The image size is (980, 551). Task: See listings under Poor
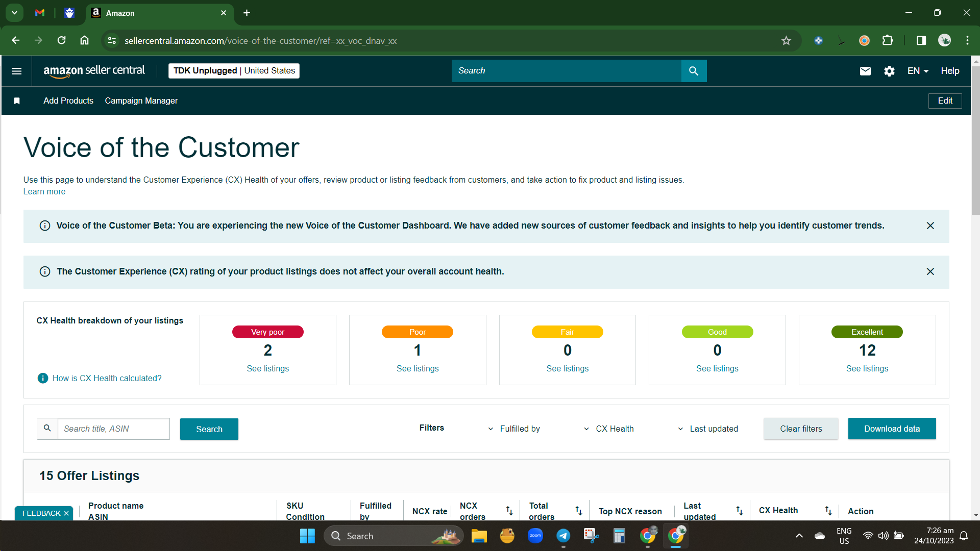(418, 368)
